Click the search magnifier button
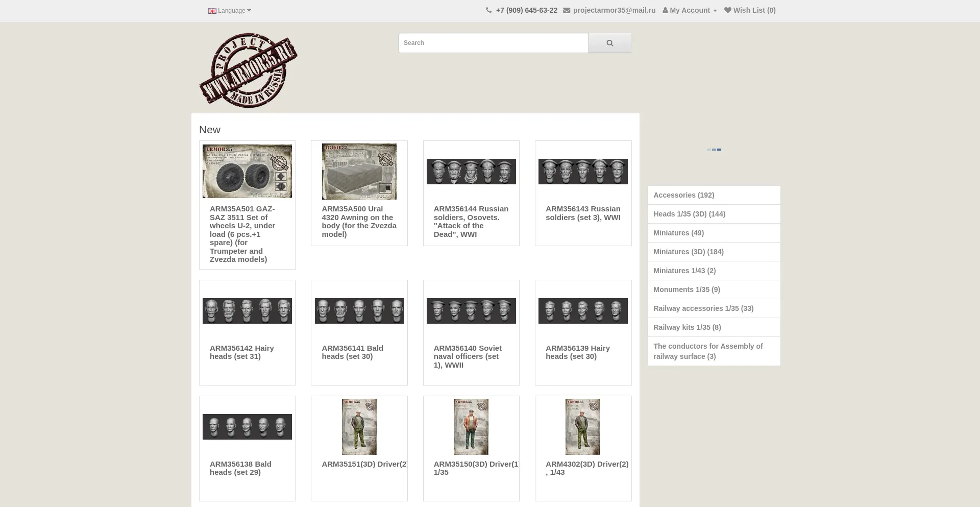This screenshot has height=507, width=980. pyautogui.click(x=609, y=43)
